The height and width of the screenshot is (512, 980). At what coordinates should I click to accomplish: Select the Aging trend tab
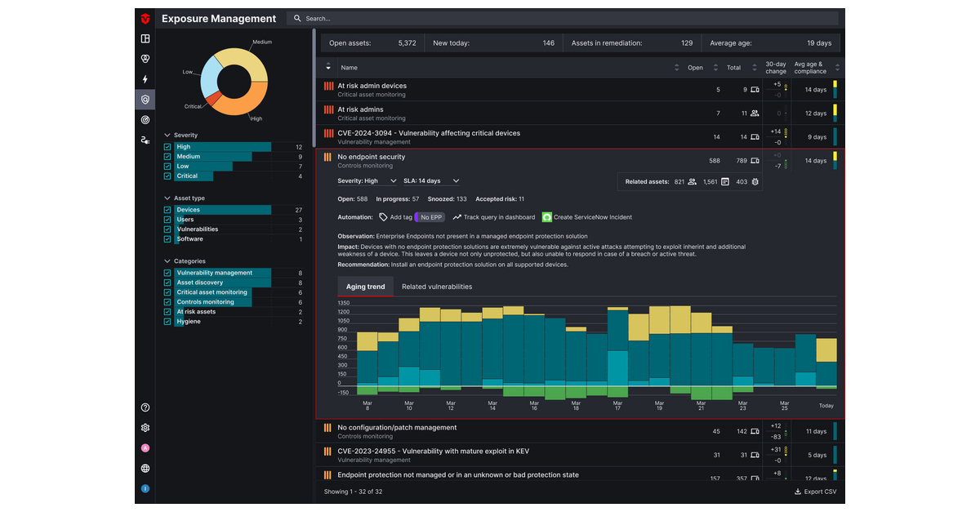pos(365,287)
